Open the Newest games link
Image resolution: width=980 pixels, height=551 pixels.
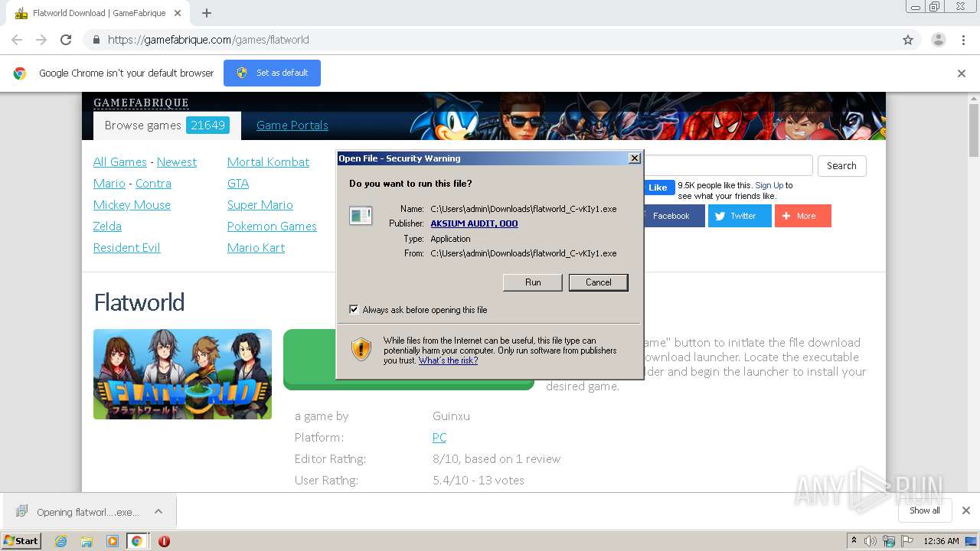point(177,162)
